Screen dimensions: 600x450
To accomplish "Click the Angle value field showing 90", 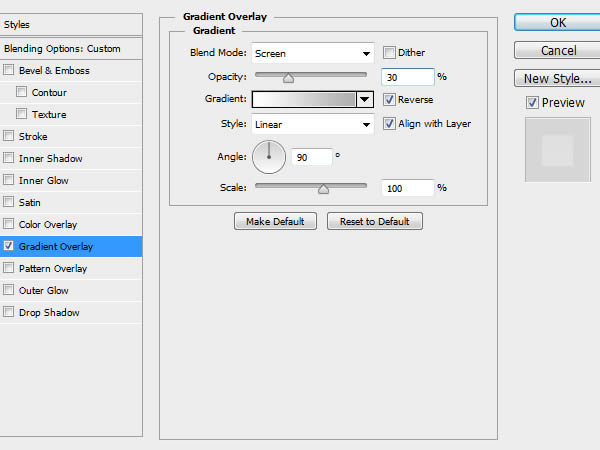I will tap(312, 157).
